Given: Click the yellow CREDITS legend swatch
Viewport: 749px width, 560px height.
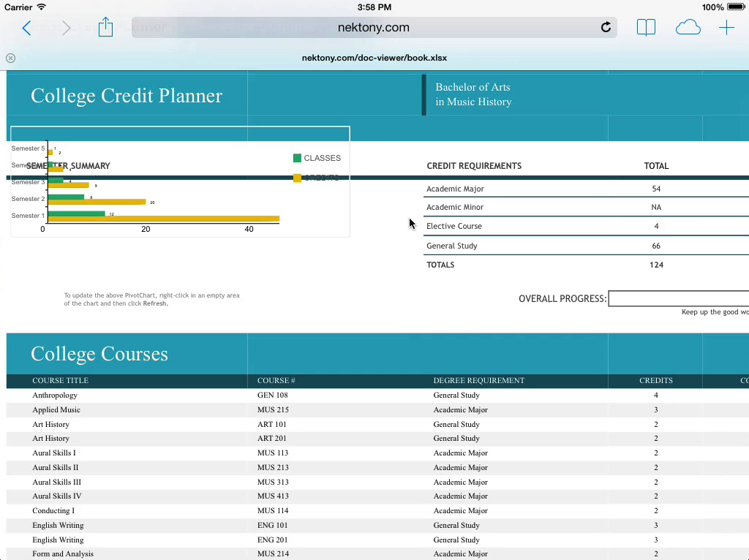Looking at the screenshot, I should coord(297,178).
